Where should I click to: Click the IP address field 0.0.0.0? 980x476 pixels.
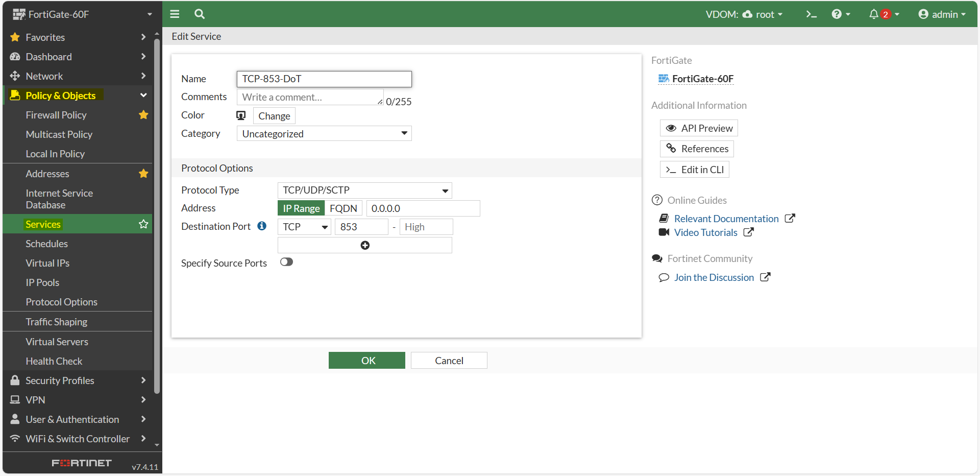point(423,208)
